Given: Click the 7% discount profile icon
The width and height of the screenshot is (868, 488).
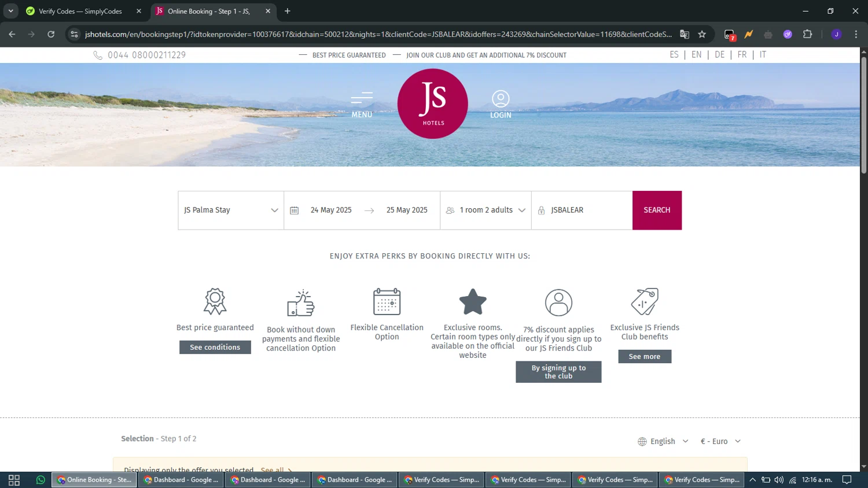Looking at the screenshot, I should [x=558, y=302].
